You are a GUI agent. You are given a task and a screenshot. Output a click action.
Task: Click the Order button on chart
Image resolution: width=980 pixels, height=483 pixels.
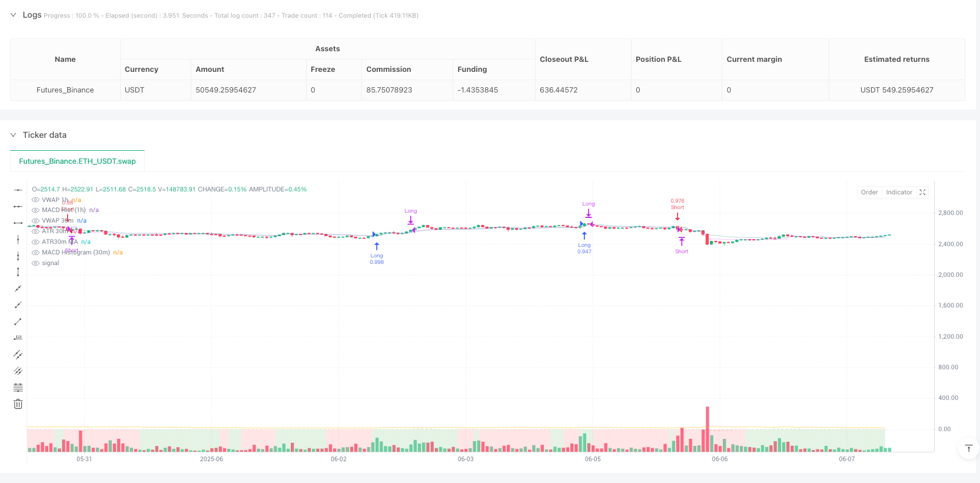(x=869, y=193)
